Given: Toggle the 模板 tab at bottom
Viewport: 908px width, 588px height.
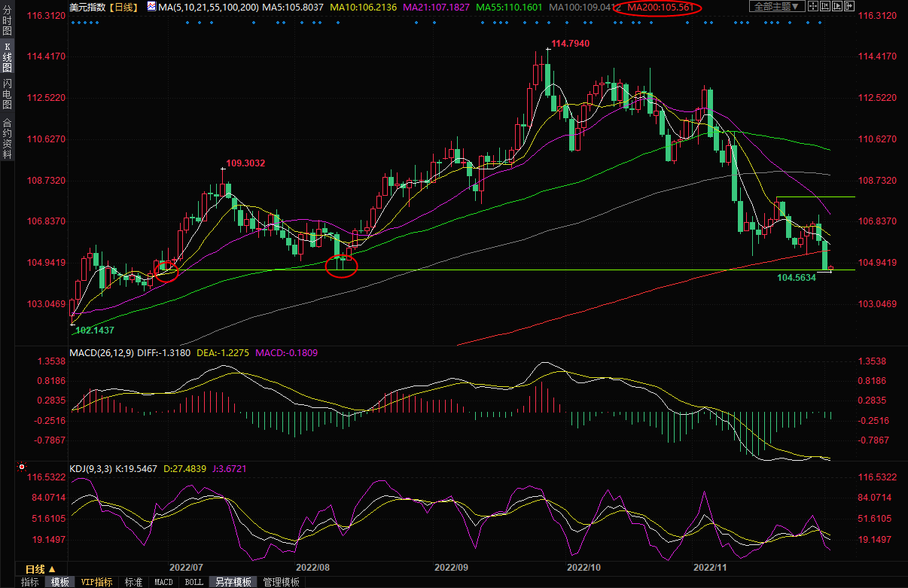Looking at the screenshot, I should click(x=59, y=582).
